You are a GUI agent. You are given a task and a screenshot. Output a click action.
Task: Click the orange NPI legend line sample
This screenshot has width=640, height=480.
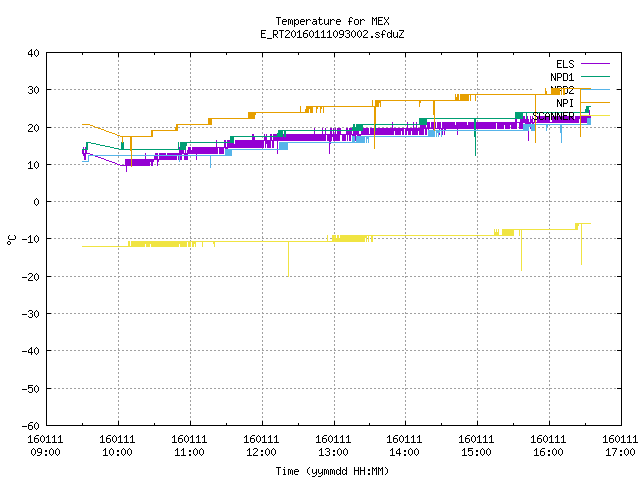(595, 102)
